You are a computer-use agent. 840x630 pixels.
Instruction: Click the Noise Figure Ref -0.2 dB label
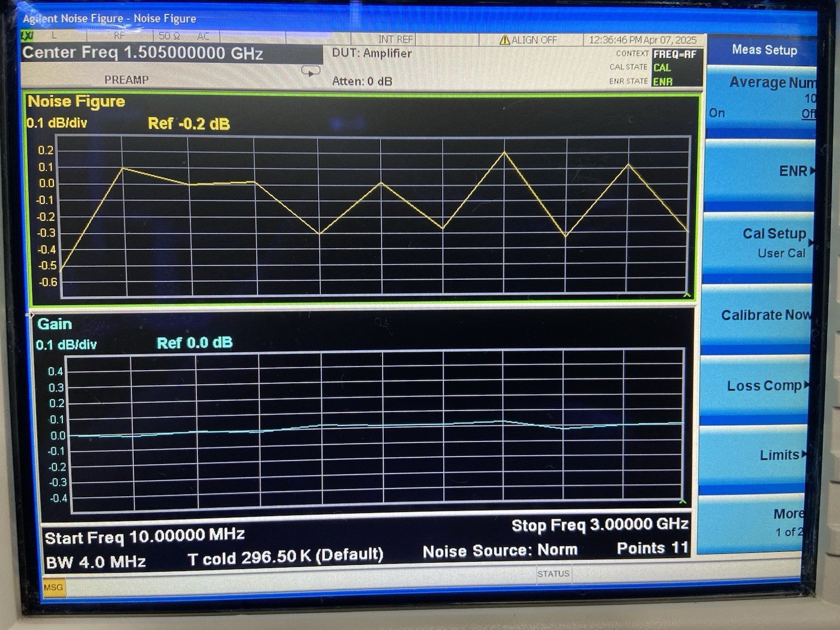click(x=188, y=124)
